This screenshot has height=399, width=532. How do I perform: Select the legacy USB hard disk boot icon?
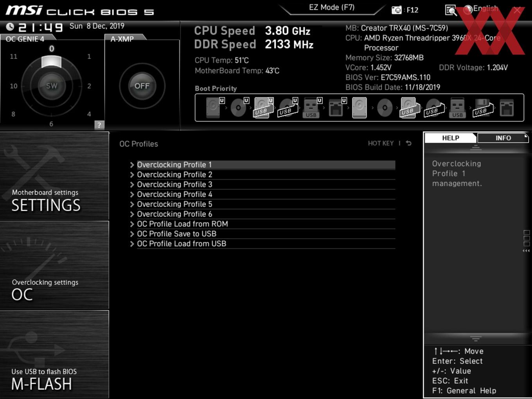coord(409,108)
